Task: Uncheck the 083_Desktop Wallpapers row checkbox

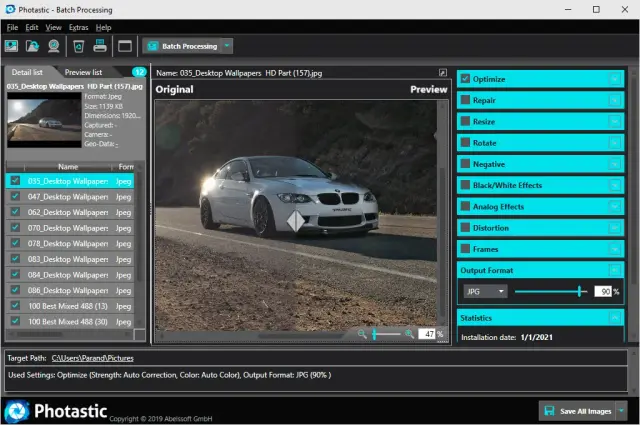Action: 15,259
